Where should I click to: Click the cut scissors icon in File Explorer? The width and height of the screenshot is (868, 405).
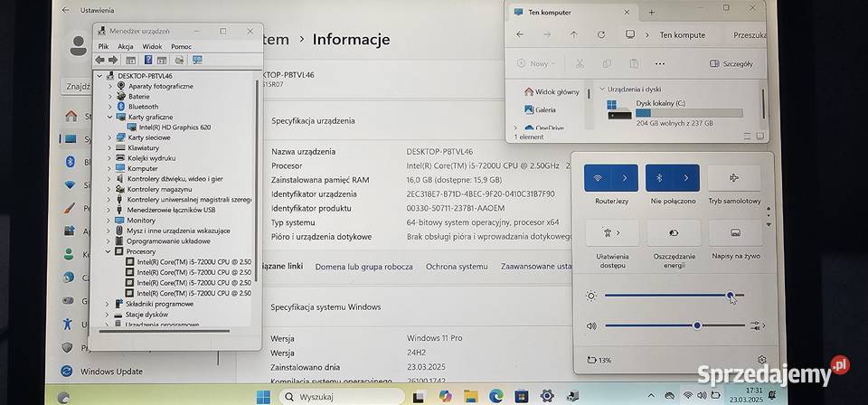tap(580, 63)
